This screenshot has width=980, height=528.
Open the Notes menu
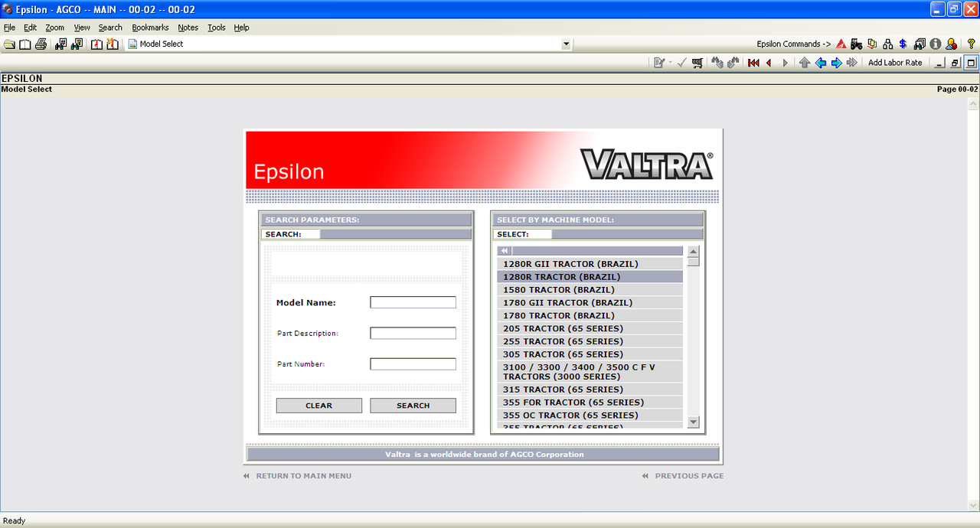(x=188, y=28)
